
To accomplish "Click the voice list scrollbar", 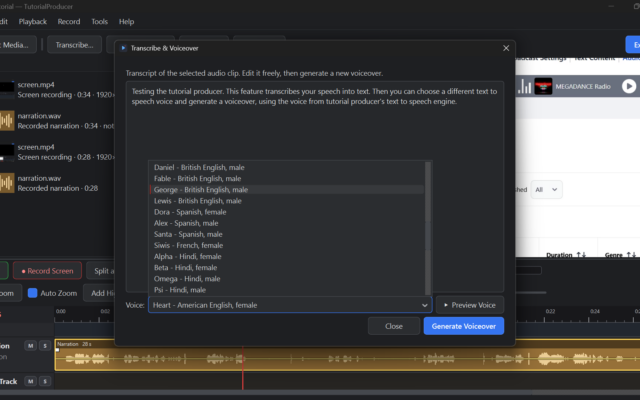I will pos(428,229).
